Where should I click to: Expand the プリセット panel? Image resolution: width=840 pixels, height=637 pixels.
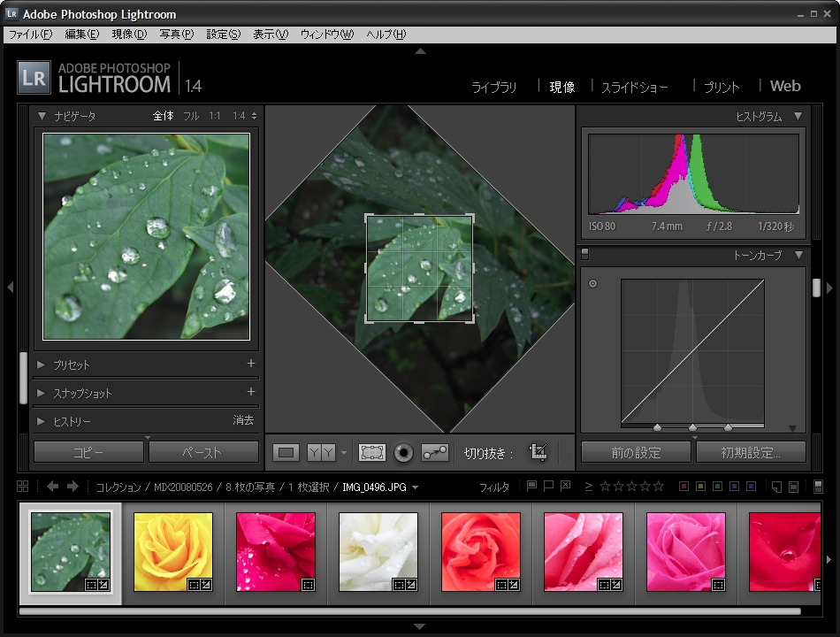42,365
